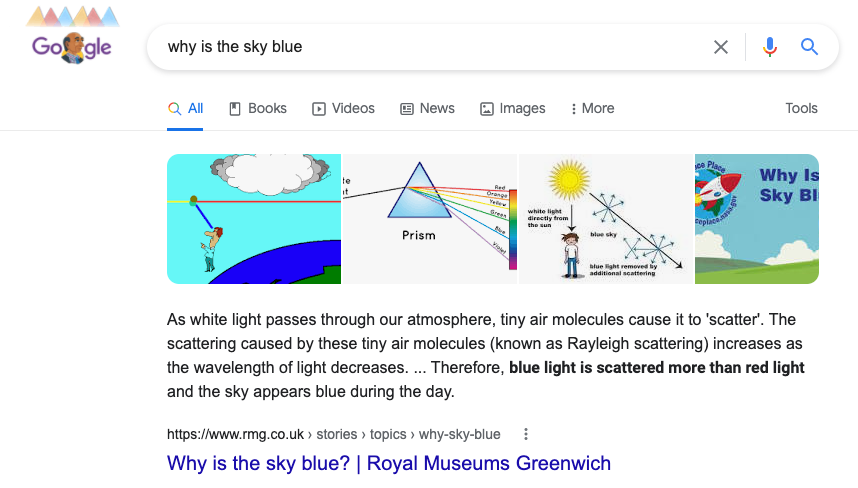Clear the search query with X
This screenshot has width=858, height=488.
click(x=720, y=47)
